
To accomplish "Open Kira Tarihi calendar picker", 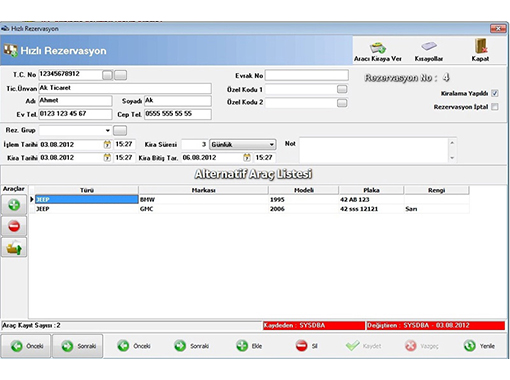I will (x=107, y=158).
